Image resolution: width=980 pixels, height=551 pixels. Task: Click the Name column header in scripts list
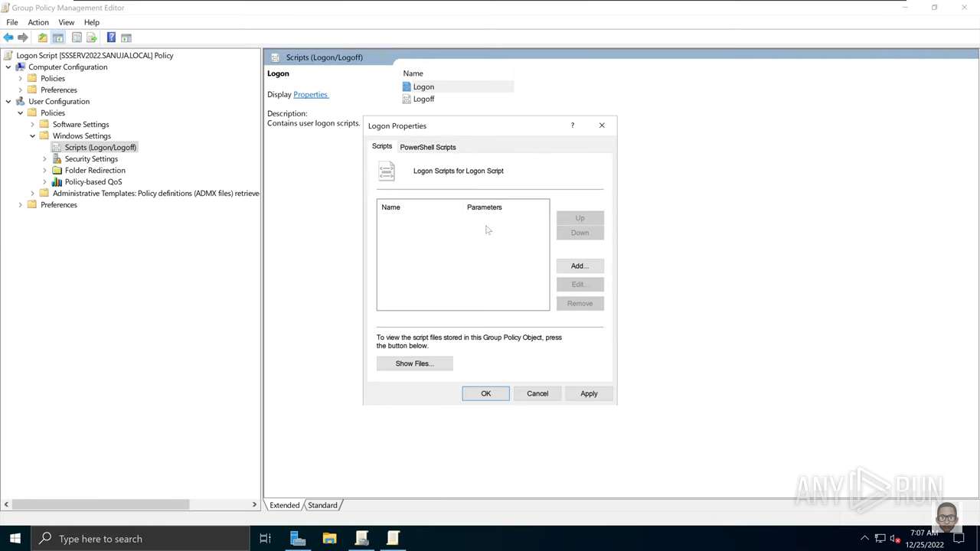click(x=420, y=207)
